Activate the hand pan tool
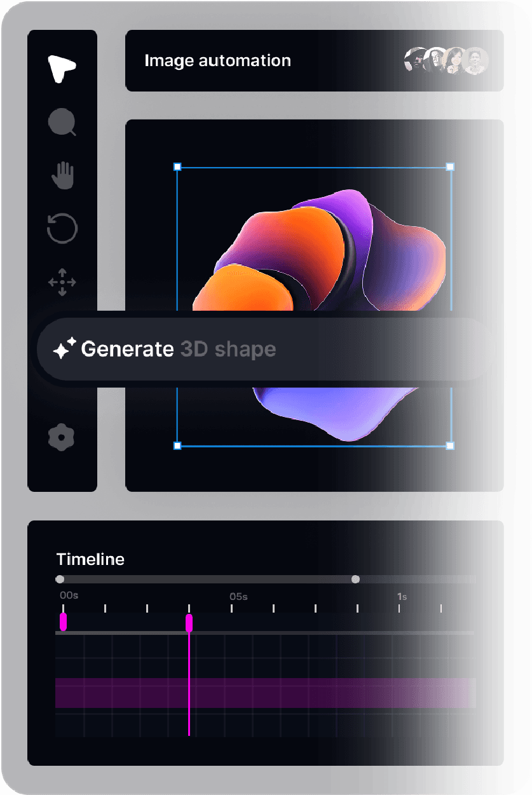Viewport: 532px width, 795px height. pyautogui.click(x=62, y=175)
